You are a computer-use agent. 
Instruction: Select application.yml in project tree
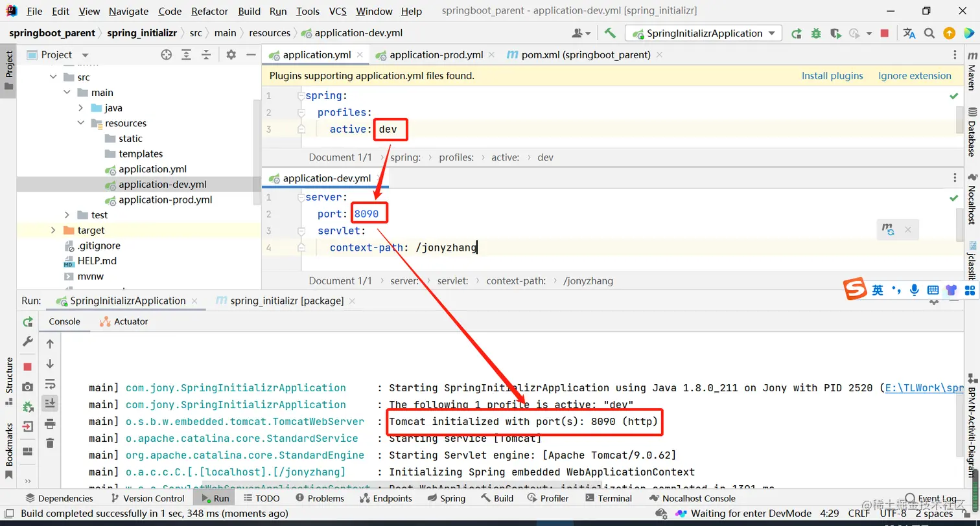[152, 169]
